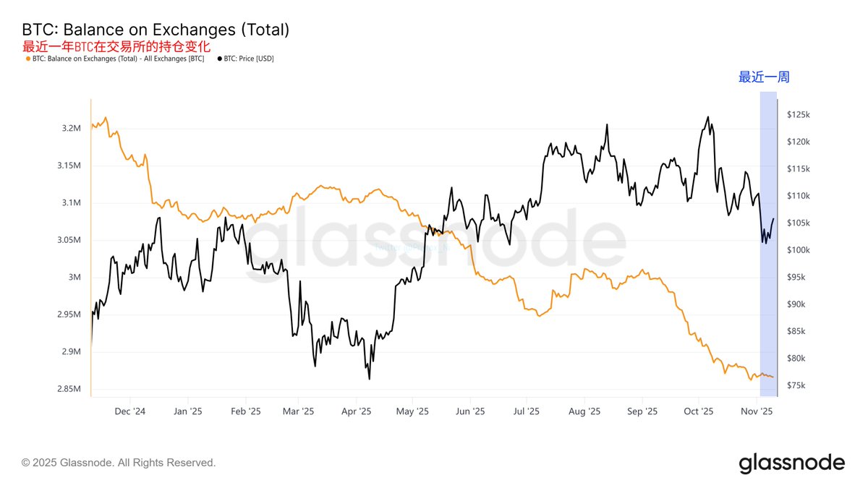Click the 'Apr '25' x-axis label
The width and height of the screenshot is (868, 488).
[x=356, y=411]
